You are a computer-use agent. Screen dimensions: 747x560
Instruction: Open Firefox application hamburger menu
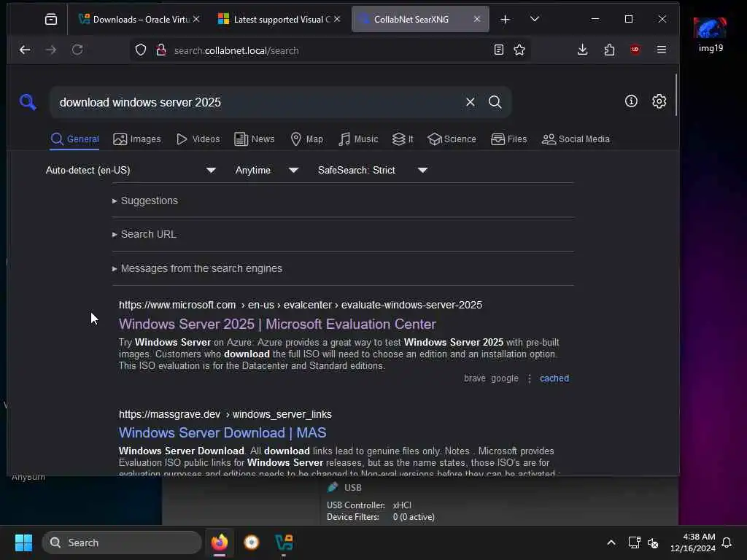(x=661, y=50)
